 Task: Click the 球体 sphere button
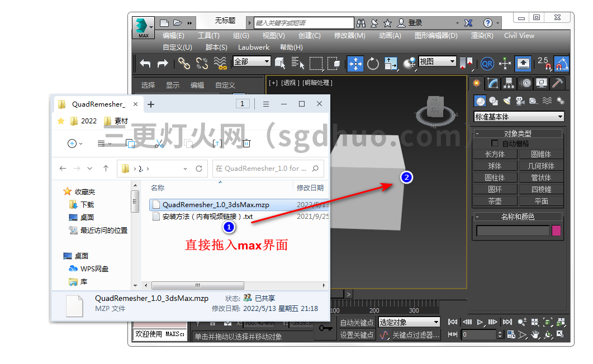pyautogui.click(x=495, y=166)
